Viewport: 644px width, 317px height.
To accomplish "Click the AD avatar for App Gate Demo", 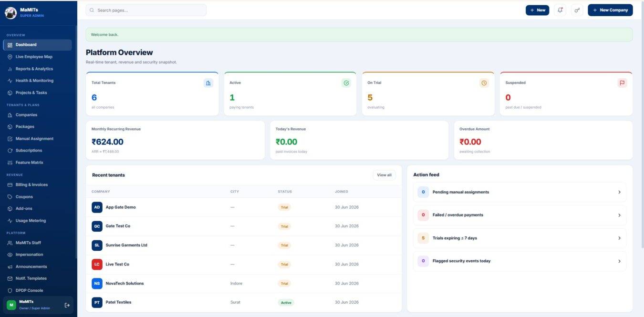I will tap(97, 207).
